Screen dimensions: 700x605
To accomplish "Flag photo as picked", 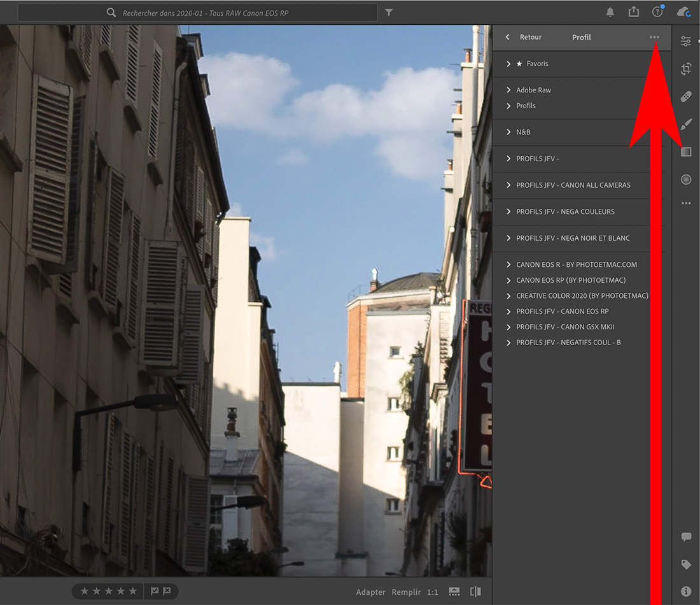I will point(154,591).
